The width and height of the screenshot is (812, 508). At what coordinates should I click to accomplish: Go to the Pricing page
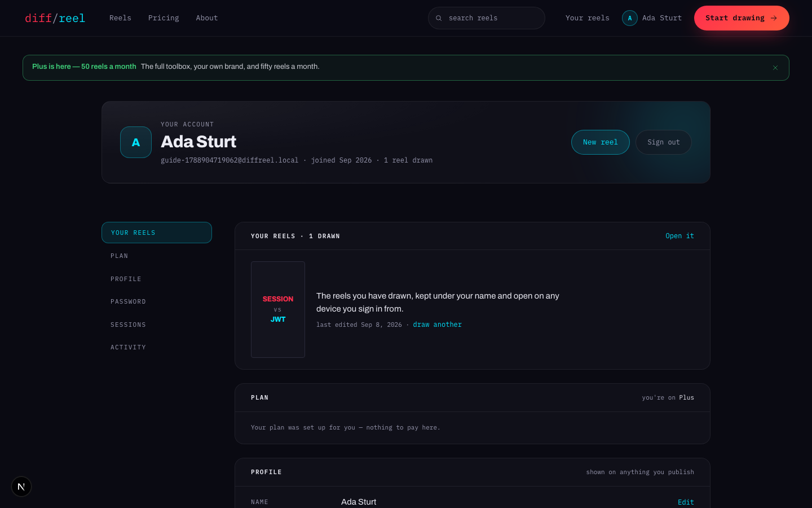point(164,18)
